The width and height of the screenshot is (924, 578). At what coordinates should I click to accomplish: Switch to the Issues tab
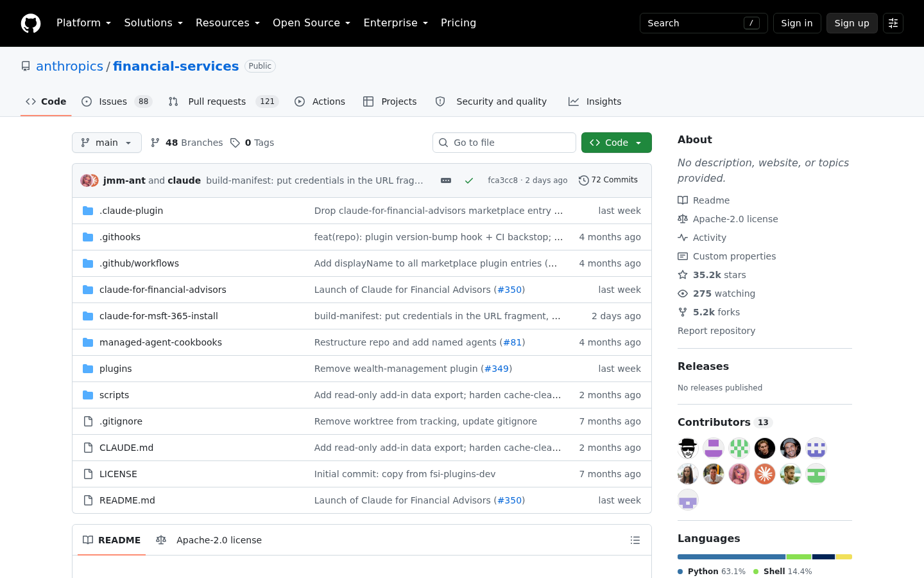click(117, 101)
